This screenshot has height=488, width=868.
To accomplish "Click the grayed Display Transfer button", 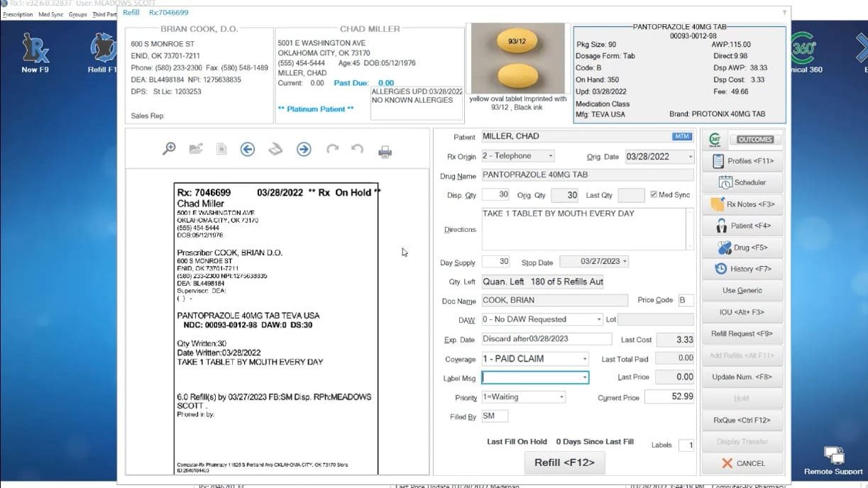I will [742, 441].
